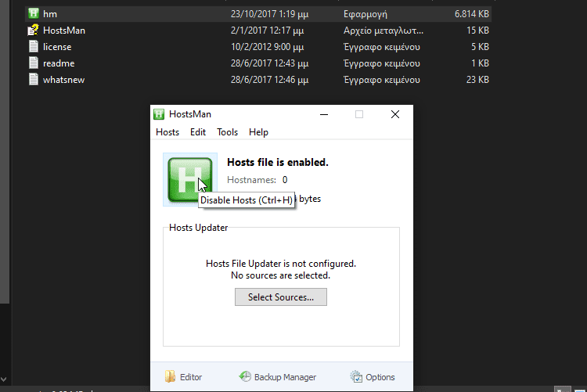Viewport: 587px width, 392px height.
Task: Click the HostsMan title bar app icon
Action: click(159, 114)
